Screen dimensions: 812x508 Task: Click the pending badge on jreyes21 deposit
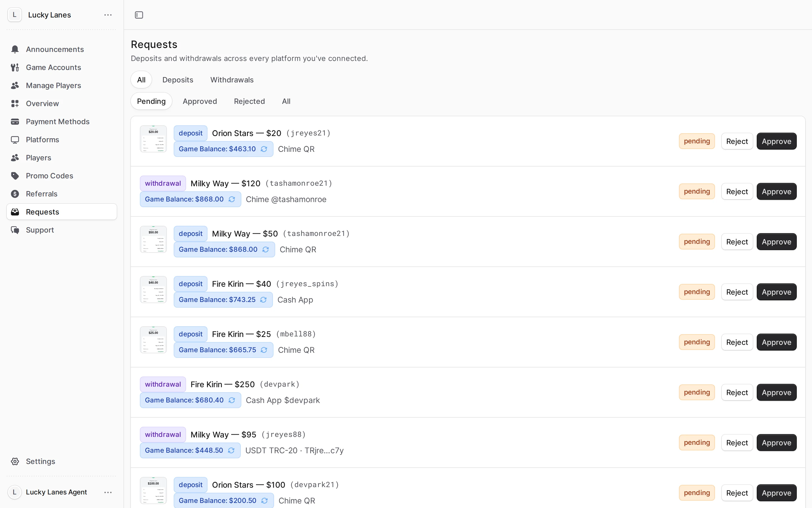click(x=697, y=141)
